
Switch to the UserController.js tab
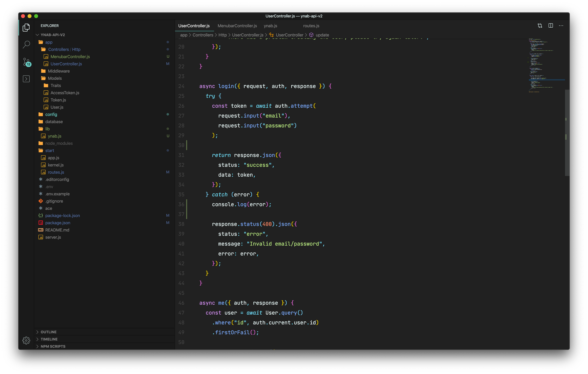tap(194, 26)
